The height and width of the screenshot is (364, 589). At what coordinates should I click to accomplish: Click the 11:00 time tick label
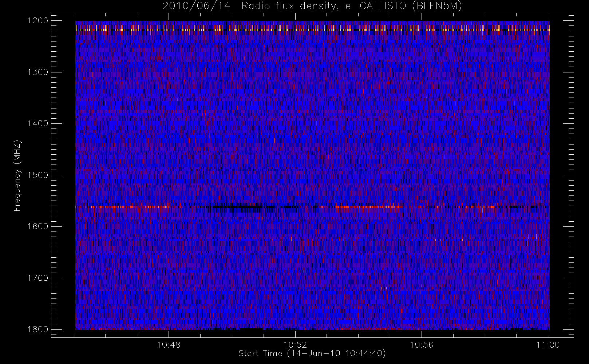[x=548, y=345]
